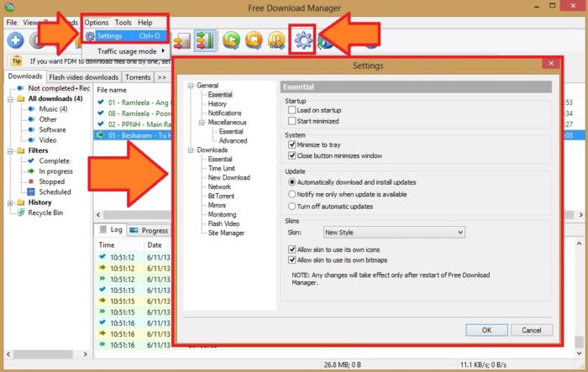This screenshot has width=588, height=372.
Task: Close the Settings dialog with X
Action: [x=551, y=63]
